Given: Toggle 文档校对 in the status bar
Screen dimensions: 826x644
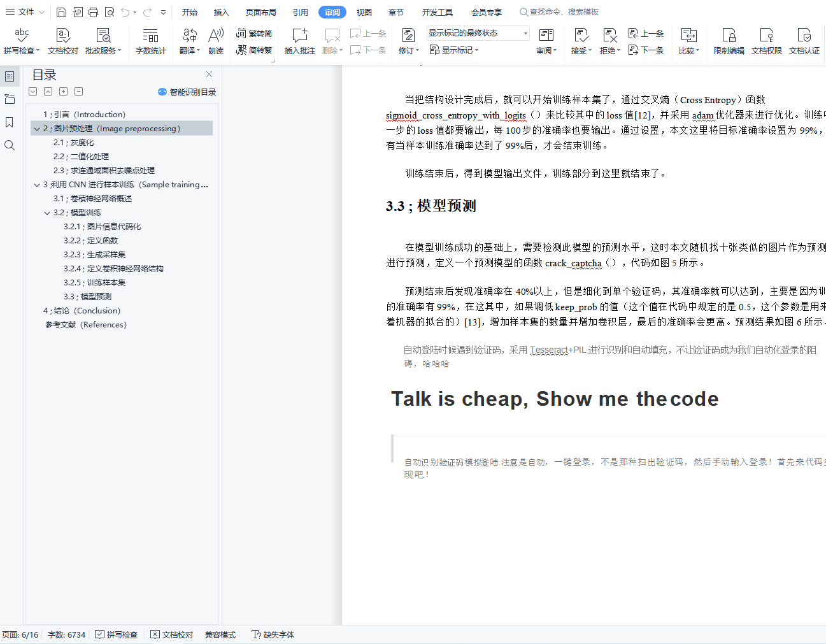Looking at the screenshot, I should tap(171, 634).
